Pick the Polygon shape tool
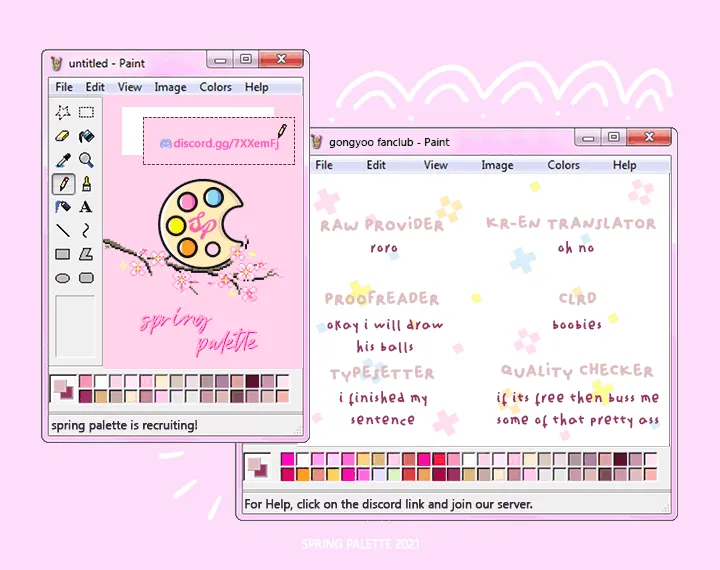The height and width of the screenshot is (570, 720). tap(87, 254)
